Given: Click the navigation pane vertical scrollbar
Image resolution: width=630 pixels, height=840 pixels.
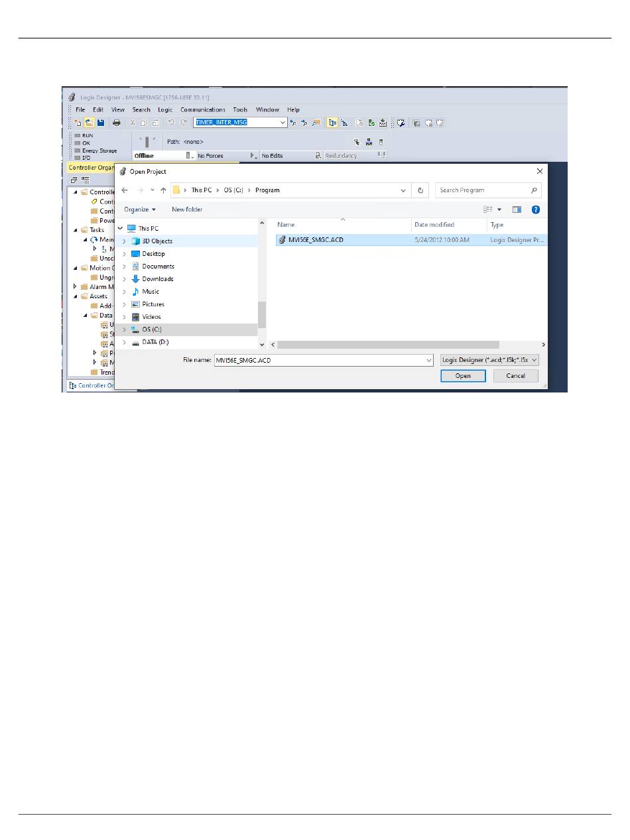Looking at the screenshot, I should (x=261, y=314).
